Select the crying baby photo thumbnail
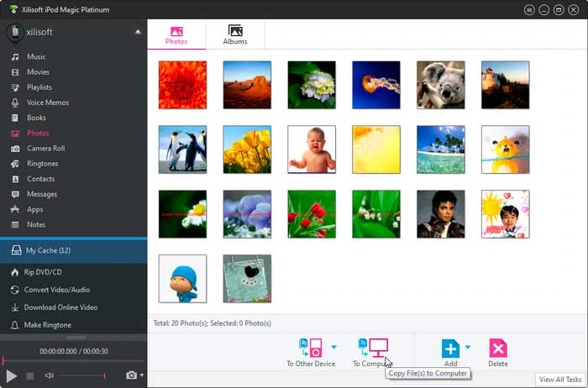 (312, 149)
